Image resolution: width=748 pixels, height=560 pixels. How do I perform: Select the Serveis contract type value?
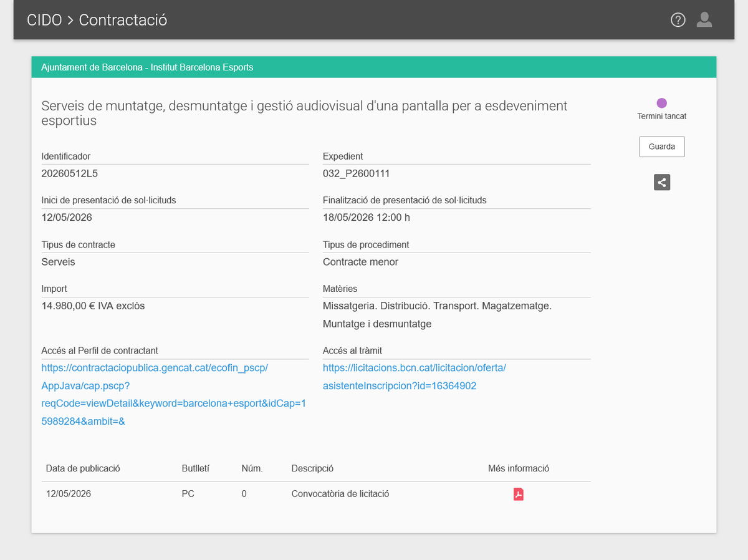pyautogui.click(x=59, y=262)
